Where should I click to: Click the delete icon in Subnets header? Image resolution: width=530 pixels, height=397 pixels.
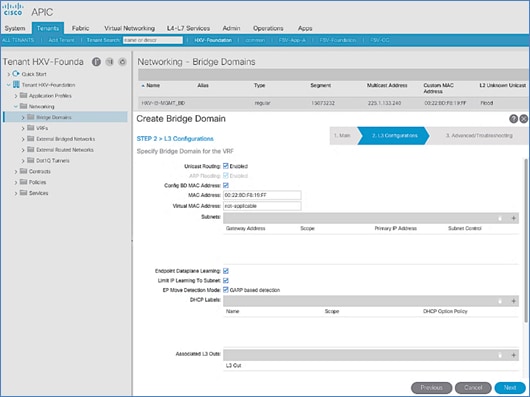pyautogui.click(x=500, y=219)
